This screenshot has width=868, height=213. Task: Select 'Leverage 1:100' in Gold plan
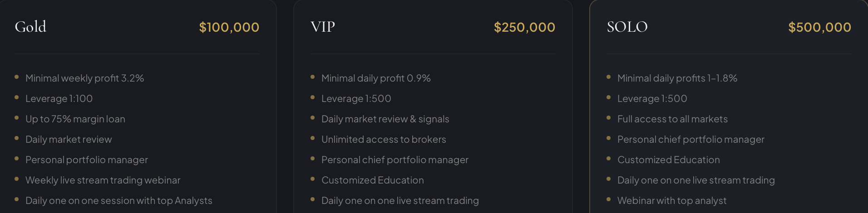coord(59,99)
